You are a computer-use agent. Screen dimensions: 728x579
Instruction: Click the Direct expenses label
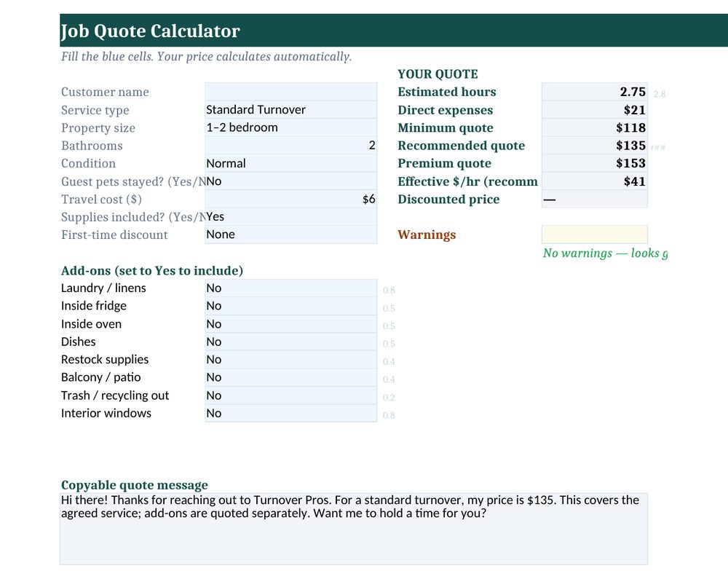[446, 110]
